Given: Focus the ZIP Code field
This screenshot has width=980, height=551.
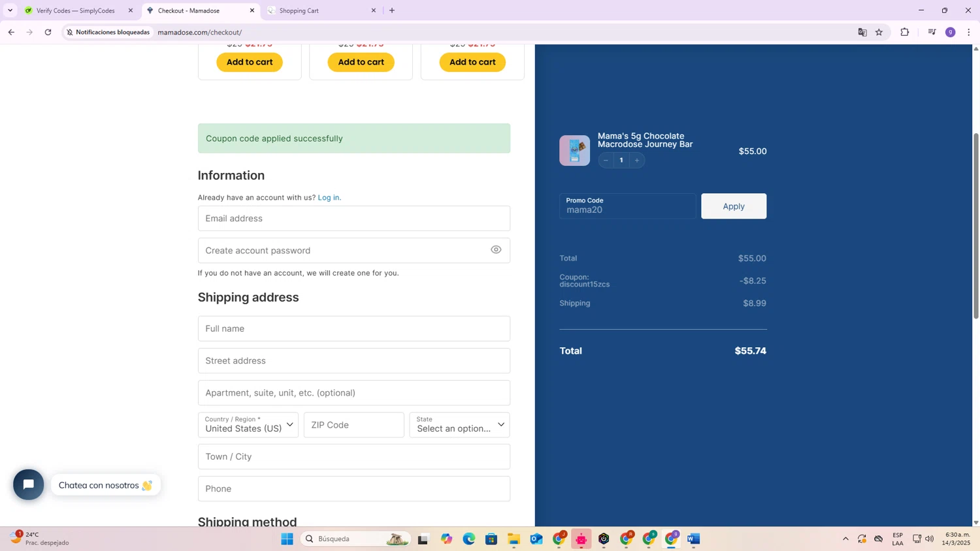Looking at the screenshot, I should point(354,425).
